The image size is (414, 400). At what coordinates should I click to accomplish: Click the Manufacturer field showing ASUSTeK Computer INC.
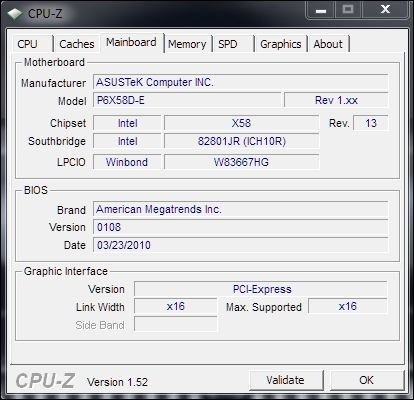pyautogui.click(x=240, y=82)
